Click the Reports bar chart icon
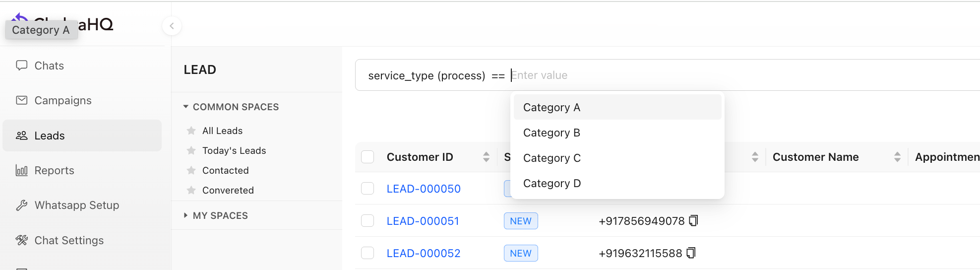 22,170
